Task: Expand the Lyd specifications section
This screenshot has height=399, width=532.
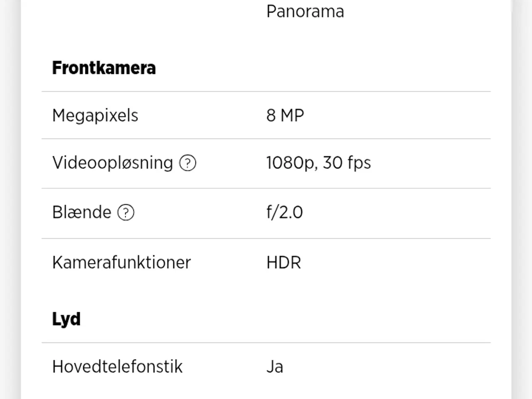Action: (66, 319)
